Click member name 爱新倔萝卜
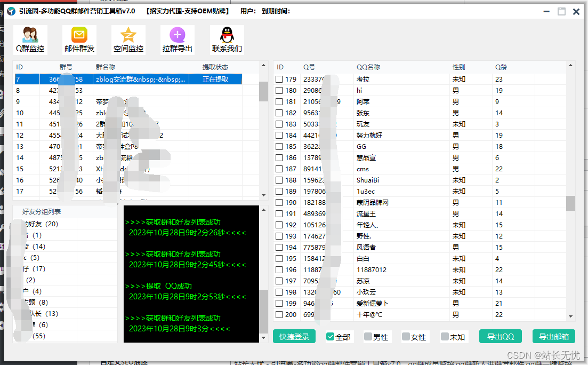 373,303
